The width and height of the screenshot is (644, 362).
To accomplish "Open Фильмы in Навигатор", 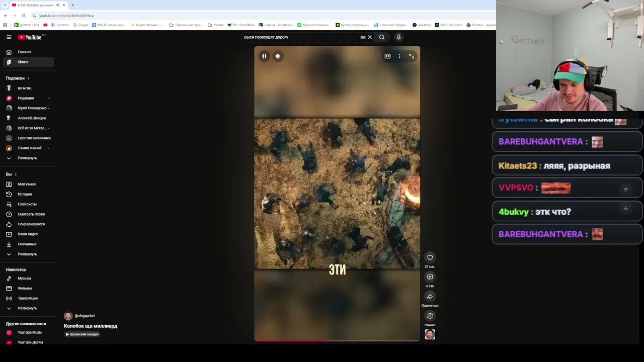I will pyautogui.click(x=28, y=288).
